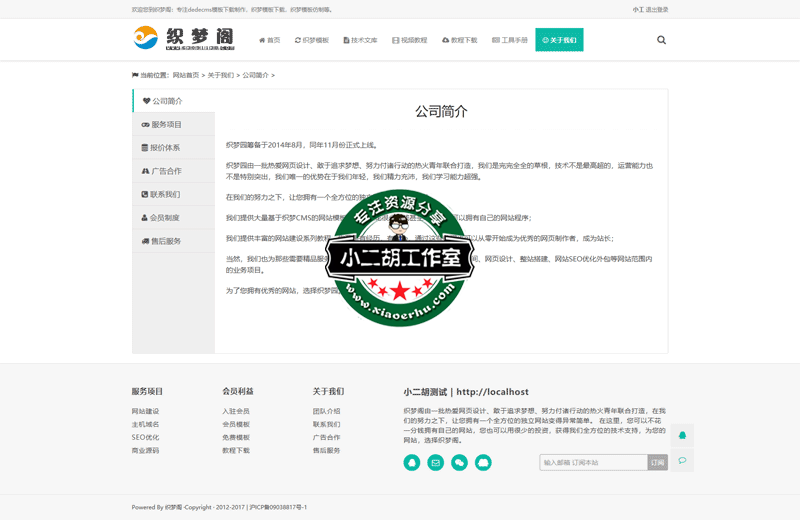800x520 pixels.
Task: Select 视频教程 in the navigation bar
Action: pos(410,40)
